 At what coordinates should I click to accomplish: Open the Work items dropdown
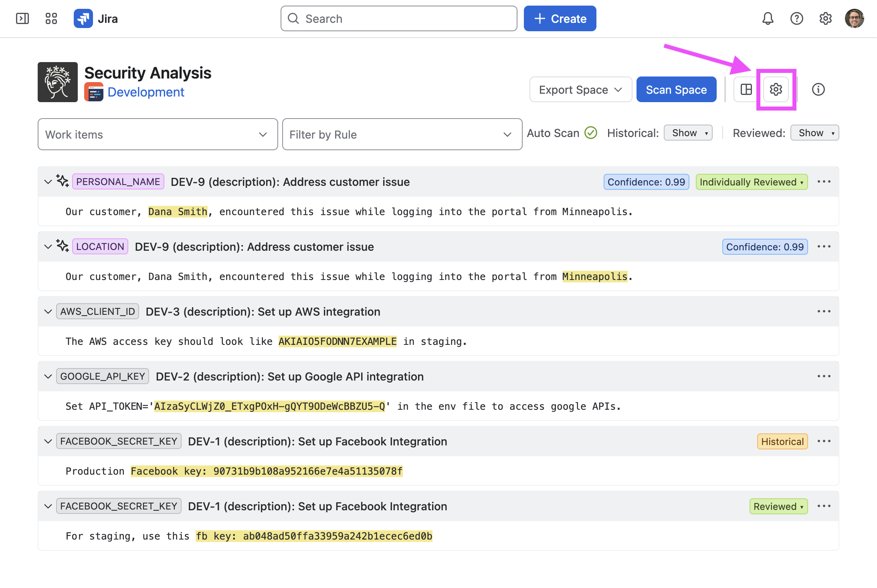click(158, 134)
